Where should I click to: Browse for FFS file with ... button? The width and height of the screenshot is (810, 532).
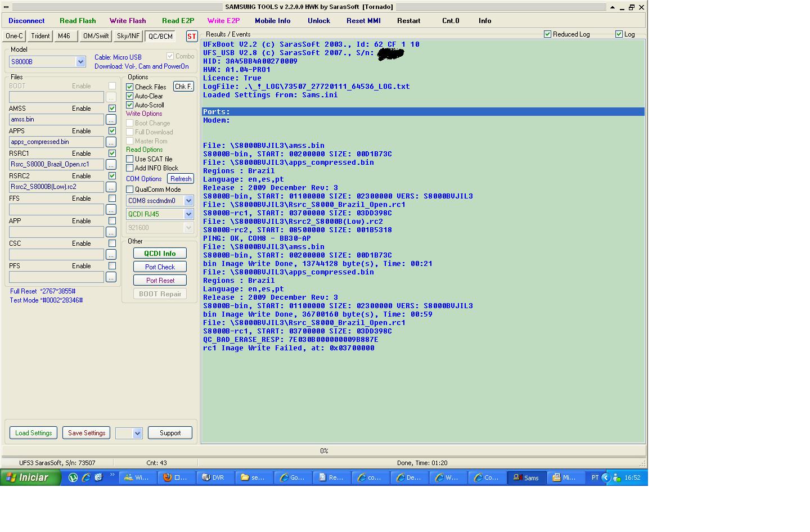click(111, 210)
